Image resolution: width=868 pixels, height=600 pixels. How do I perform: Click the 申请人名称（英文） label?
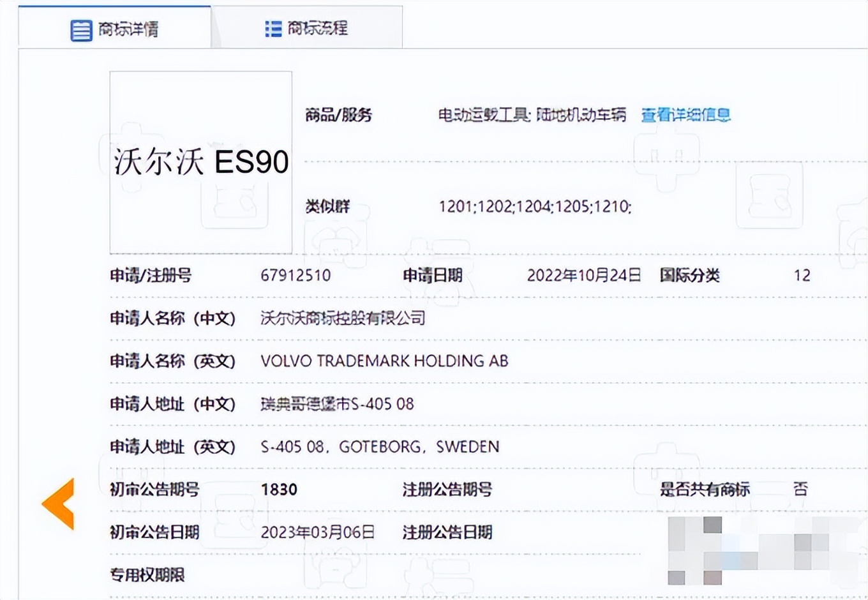pos(172,361)
